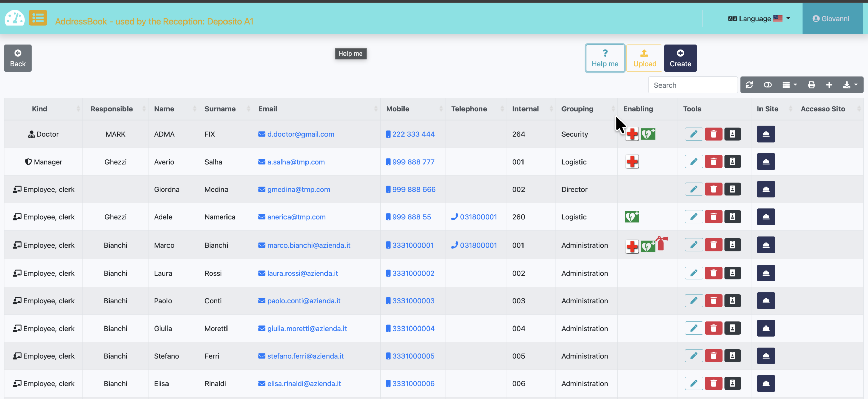Click the fire extinguisher enabling icon for Marco Bianchi
The width and height of the screenshot is (868, 399).
click(662, 244)
